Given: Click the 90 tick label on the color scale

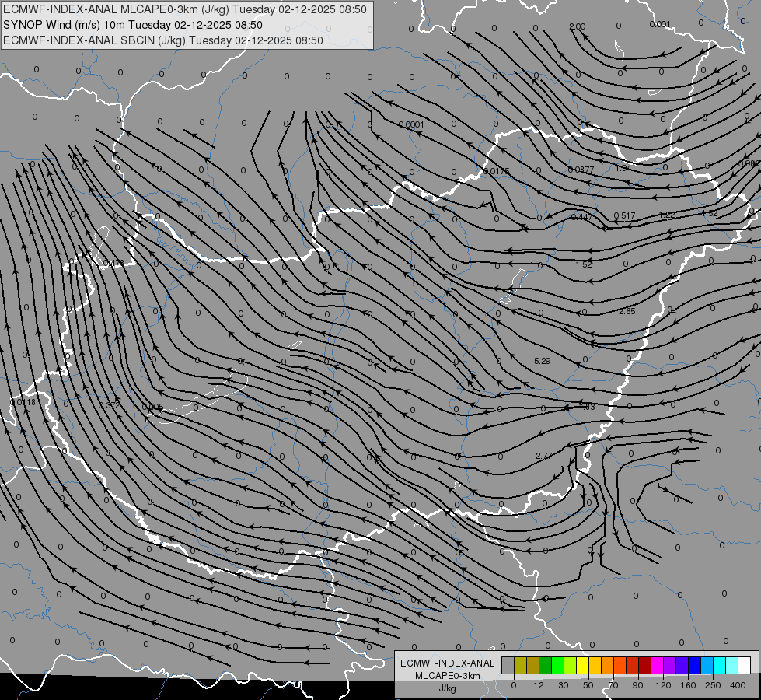Looking at the screenshot, I should (x=638, y=685).
